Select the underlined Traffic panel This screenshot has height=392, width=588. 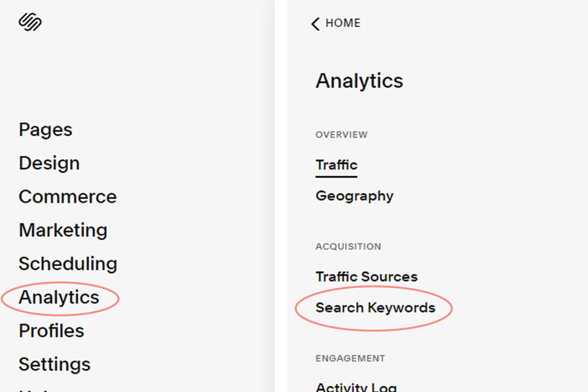click(x=336, y=165)
